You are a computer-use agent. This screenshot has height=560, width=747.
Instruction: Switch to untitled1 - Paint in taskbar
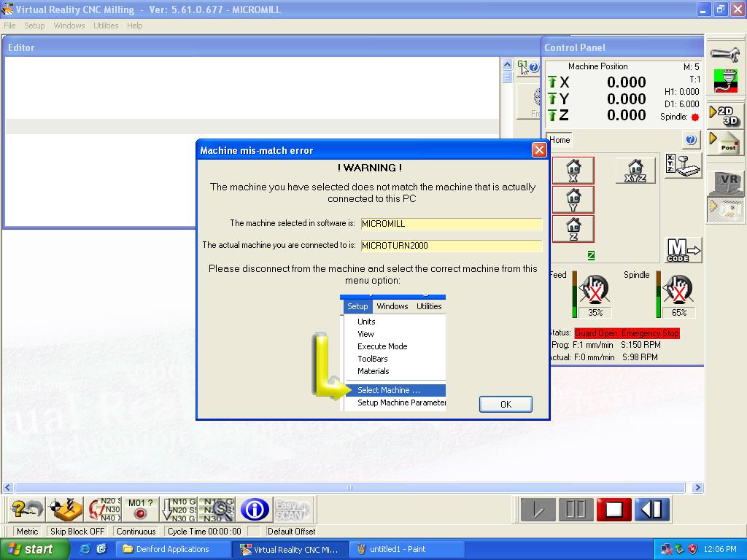(x=406, y=549)
